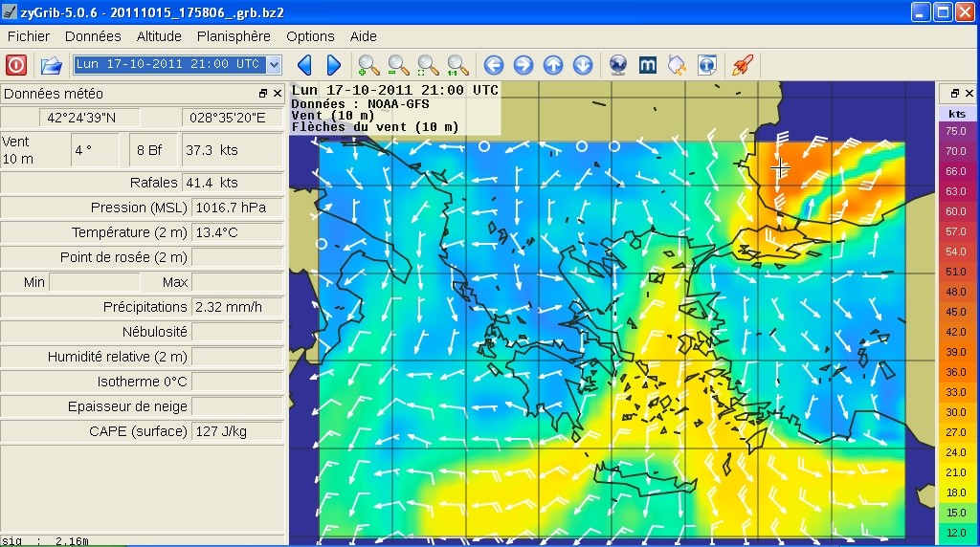Click the rocket animation icon
This screenshot has width=980, height=547.
pos(743,65)
